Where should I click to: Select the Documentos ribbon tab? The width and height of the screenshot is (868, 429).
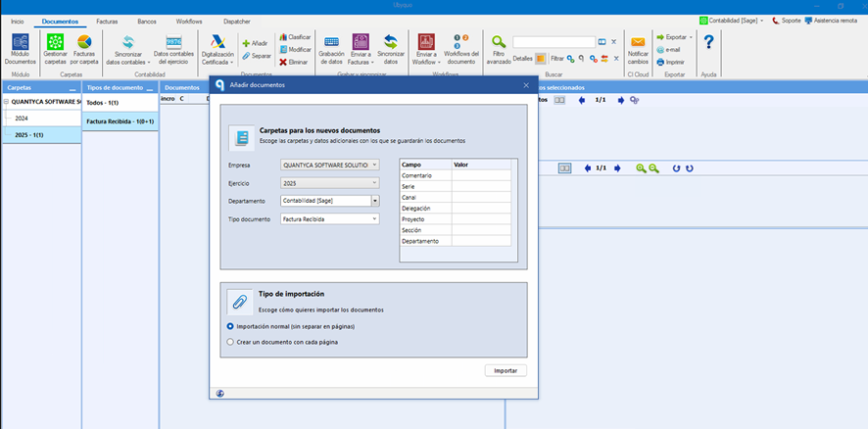[61, 22]
